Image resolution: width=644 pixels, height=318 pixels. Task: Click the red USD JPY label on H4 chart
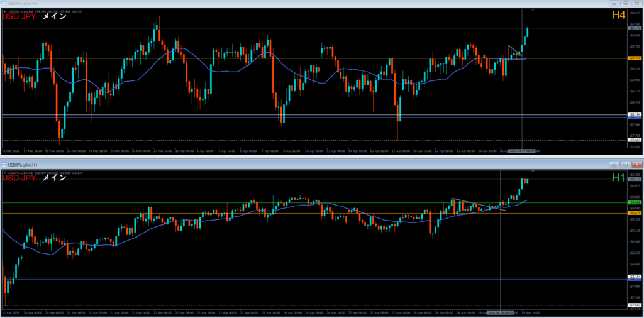[19, 17]
